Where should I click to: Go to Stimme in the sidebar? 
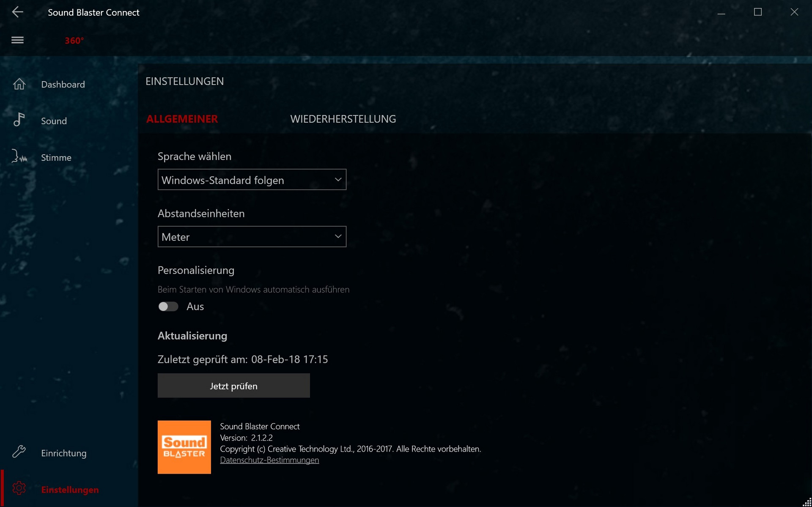pyautogui.click(x=56, y=158)
